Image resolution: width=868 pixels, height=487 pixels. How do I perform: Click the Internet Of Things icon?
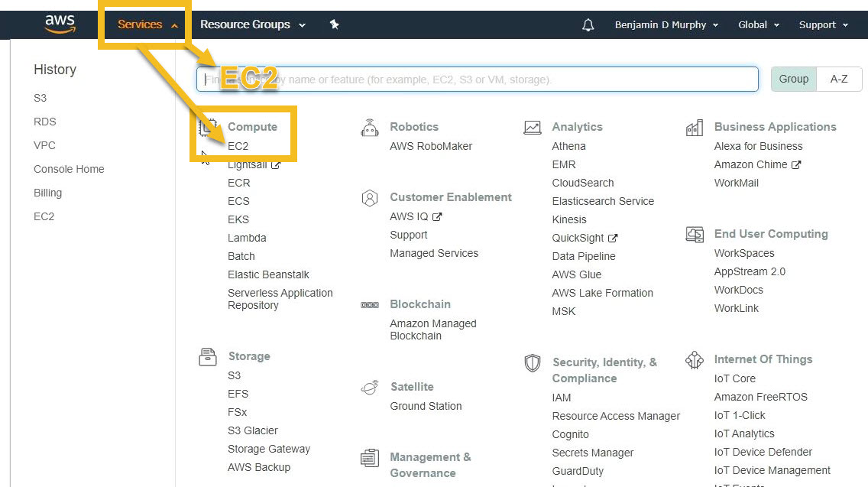pyautogui.click(x=695, y=360)
